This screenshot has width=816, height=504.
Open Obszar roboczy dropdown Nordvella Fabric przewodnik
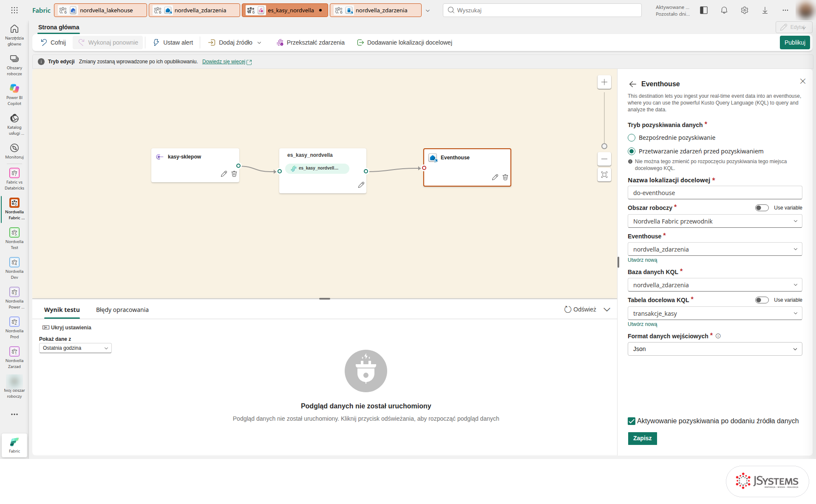click(715, 221)
